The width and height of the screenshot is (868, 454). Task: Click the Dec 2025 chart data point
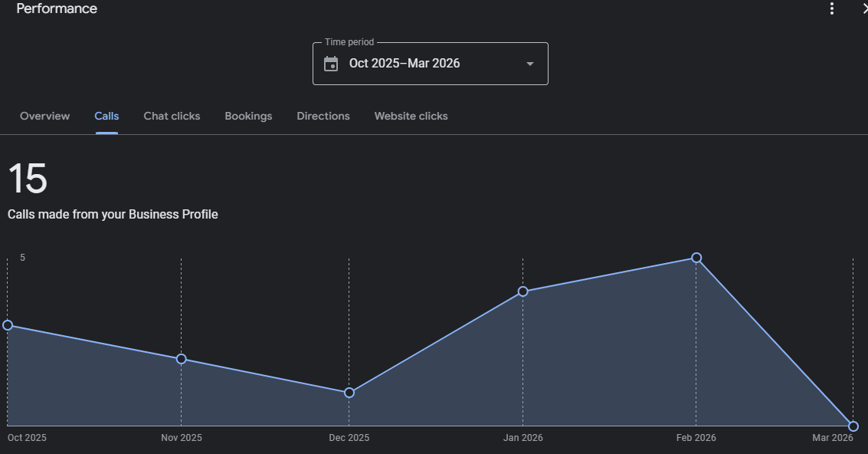click(x=349, y=393)
